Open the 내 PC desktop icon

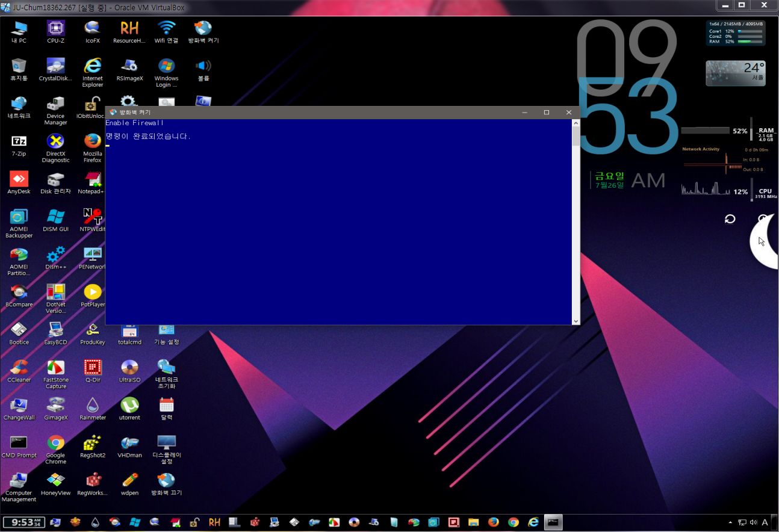tap(19, 32)
